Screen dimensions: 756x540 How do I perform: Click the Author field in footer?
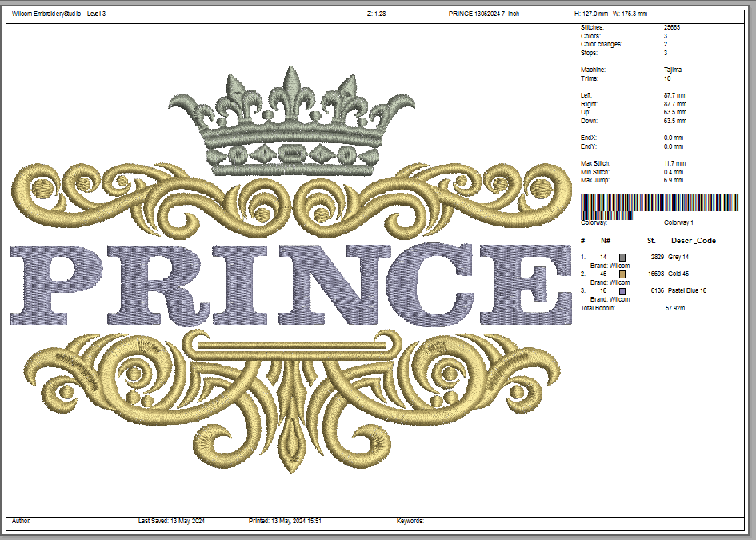coord(21,521)
